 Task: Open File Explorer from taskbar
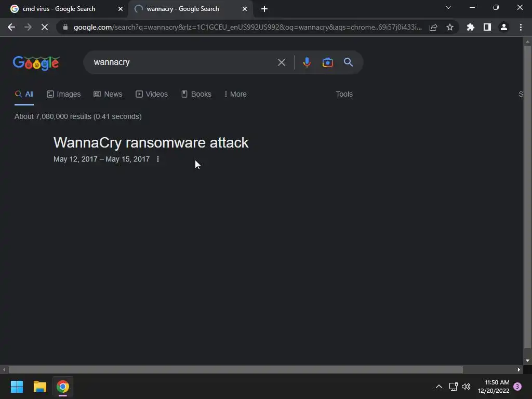(39, 387)
